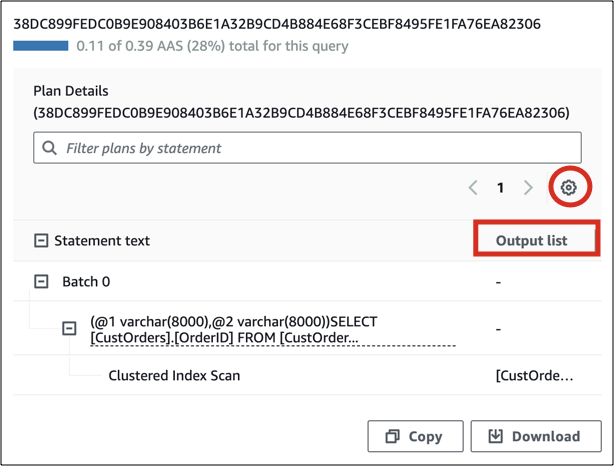Collapse the Batch 0 node
The width and height of the screenshot is (614, 466).
41,282
